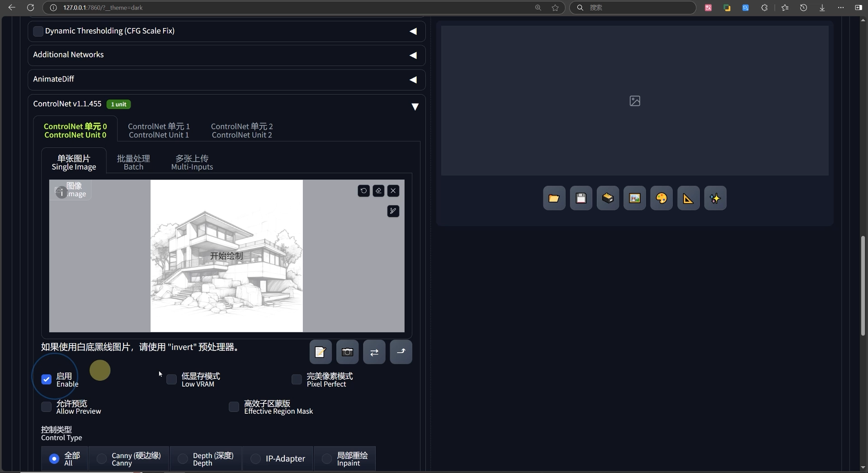The image size is (868, 473).
Task: Switch to ControlNet Unit 0 tab
Action: pyautogui.click(x=75, y=130)
